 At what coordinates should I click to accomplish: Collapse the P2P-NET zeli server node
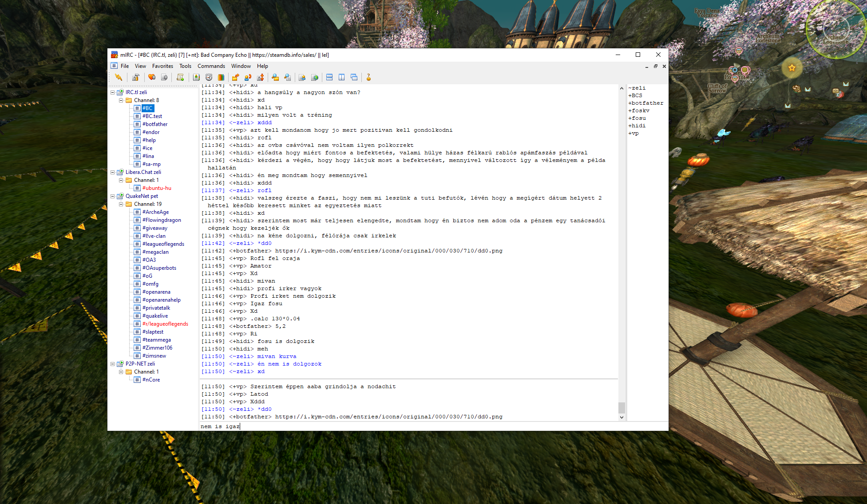pos(113,364)
